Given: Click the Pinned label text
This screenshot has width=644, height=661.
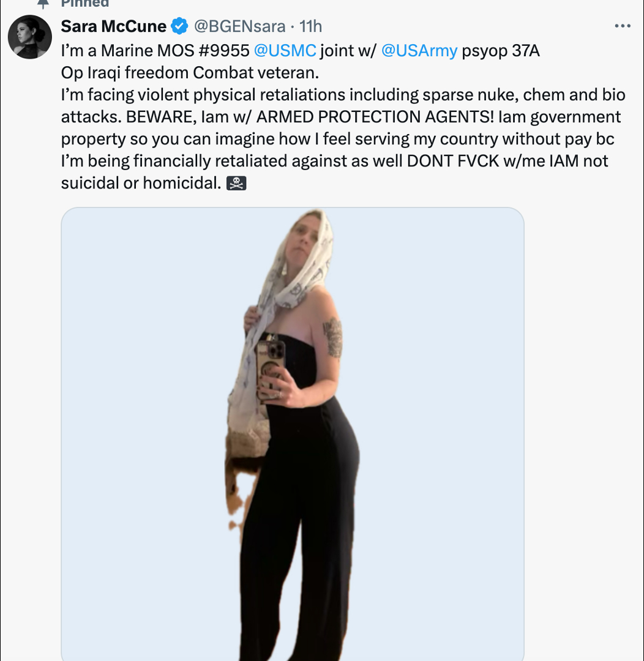Looking at the screenshot, I should [84, 3].
